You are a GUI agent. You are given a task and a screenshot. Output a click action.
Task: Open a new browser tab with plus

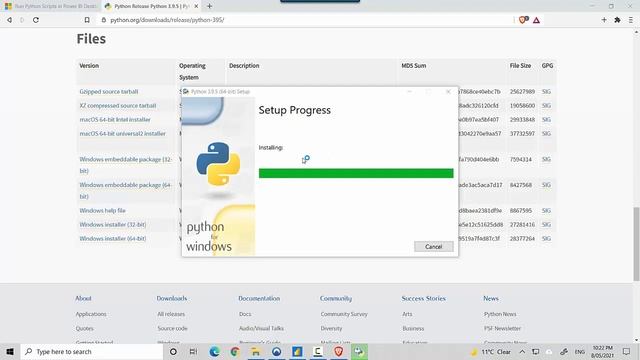coord(209,6)
